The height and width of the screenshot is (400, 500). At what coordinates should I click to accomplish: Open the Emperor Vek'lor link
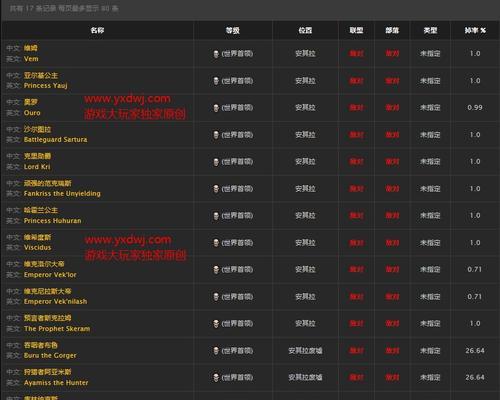50,275
